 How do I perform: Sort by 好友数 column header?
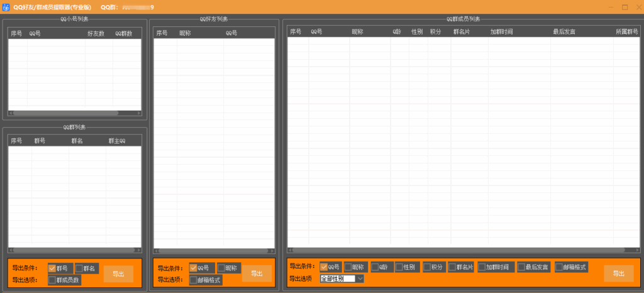click(x=96, y=34)
